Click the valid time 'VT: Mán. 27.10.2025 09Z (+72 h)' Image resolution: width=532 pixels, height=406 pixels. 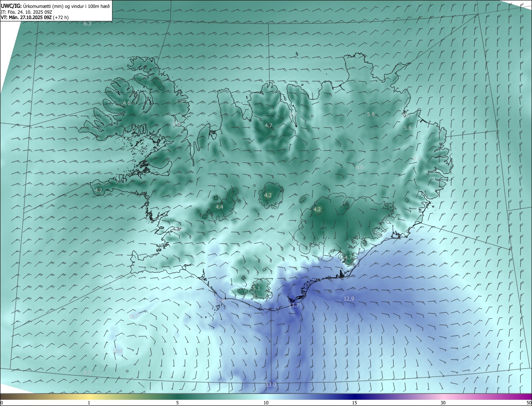tap(34, 17)
